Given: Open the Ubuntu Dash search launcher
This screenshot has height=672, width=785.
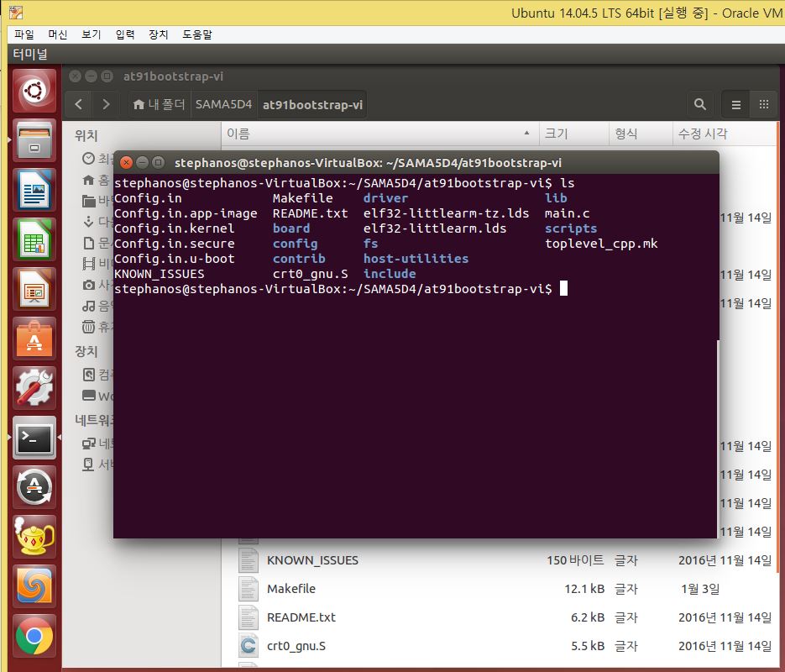Looking at the screenshot, I should click(x=34, y=91).
